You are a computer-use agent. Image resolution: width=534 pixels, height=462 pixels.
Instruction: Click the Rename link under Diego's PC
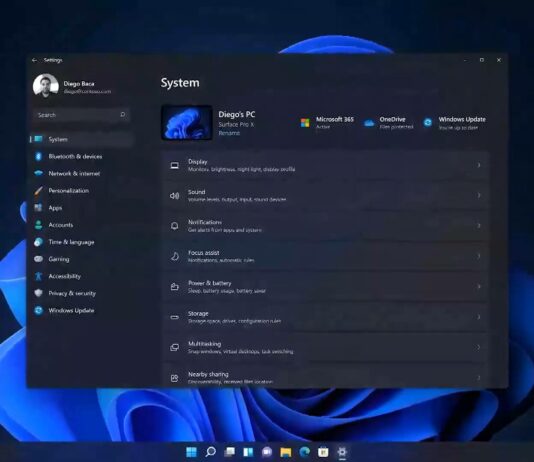(x=229, y=133)
